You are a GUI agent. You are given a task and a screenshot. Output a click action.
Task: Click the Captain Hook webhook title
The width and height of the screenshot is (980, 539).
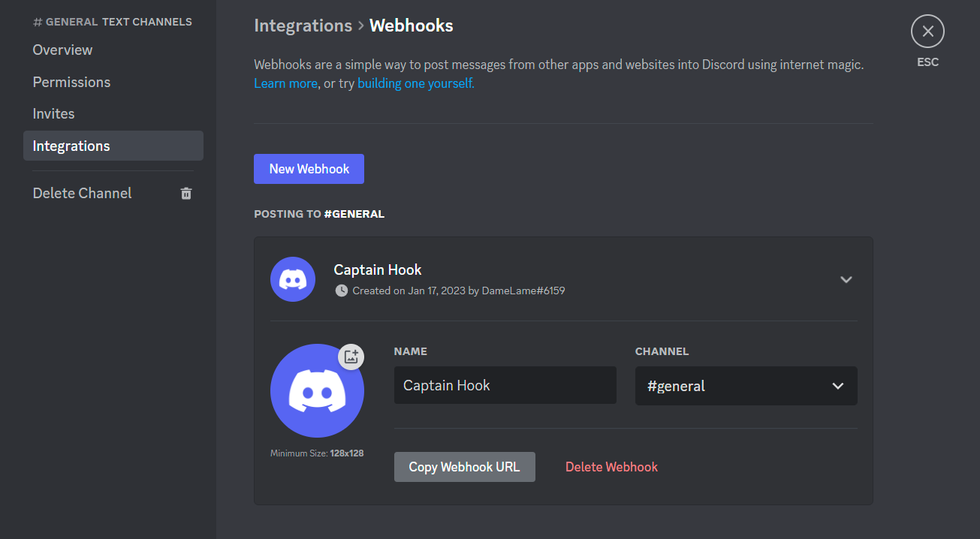pyautogui.click(x=378, y=270)
